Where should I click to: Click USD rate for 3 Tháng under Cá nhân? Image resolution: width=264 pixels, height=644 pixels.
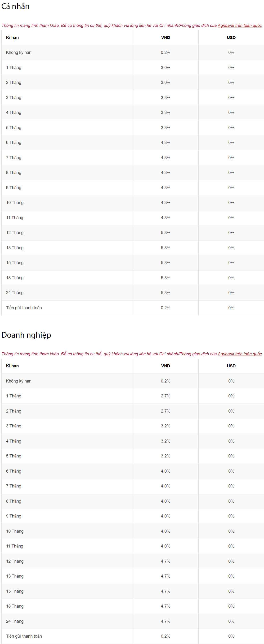[231, 97]
